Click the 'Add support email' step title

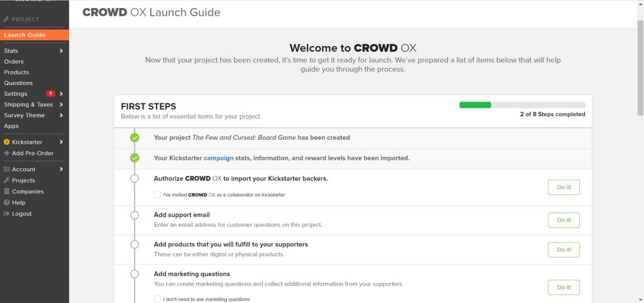click(182, 215)
